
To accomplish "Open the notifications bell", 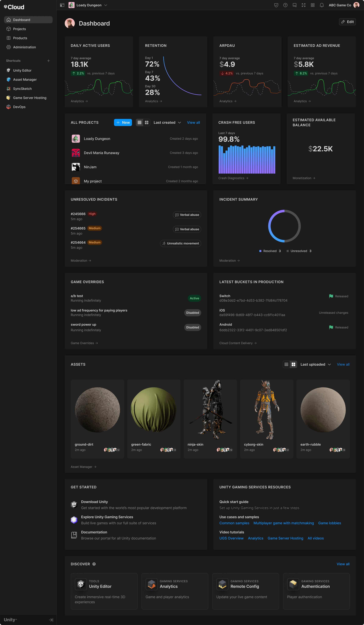I will point(322,5).
